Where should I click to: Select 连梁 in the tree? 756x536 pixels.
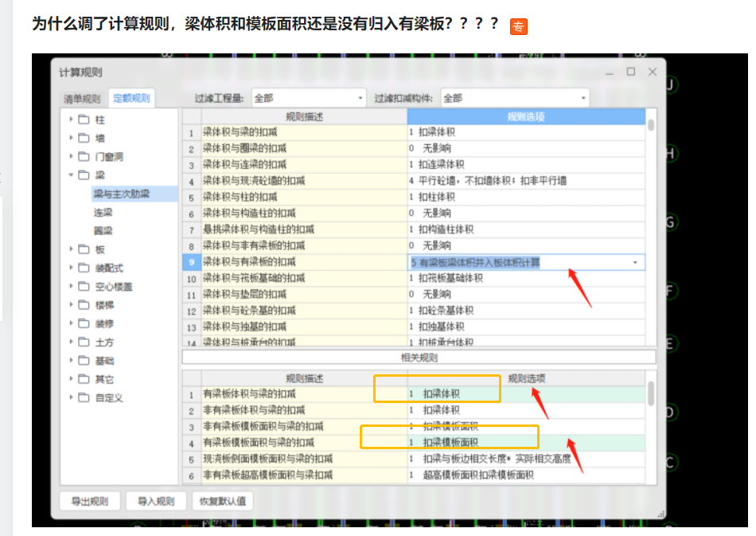click(103, 213)
